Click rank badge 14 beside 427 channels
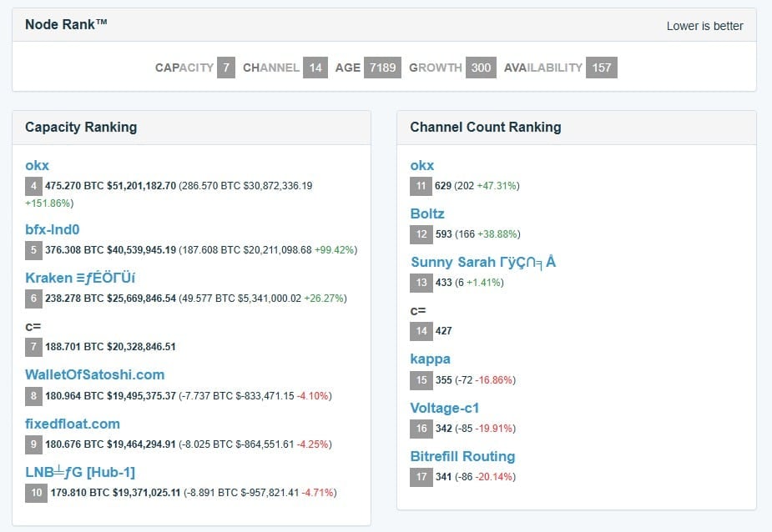Screen dimensions: 772x532 421,331
